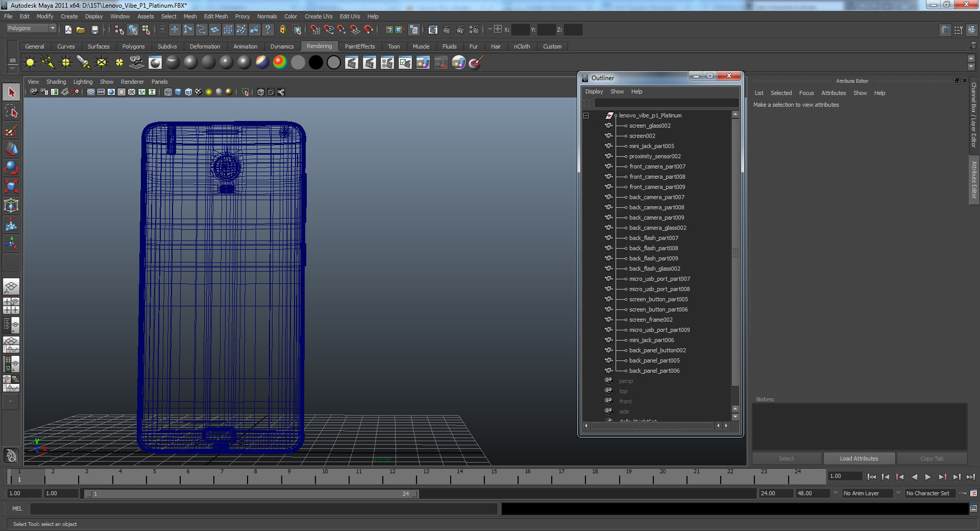Expand the shelf options arrow menu

tap(12, 68)
